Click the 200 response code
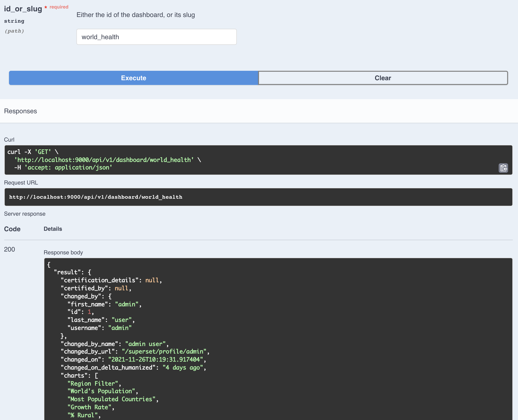 click(9, 249)
